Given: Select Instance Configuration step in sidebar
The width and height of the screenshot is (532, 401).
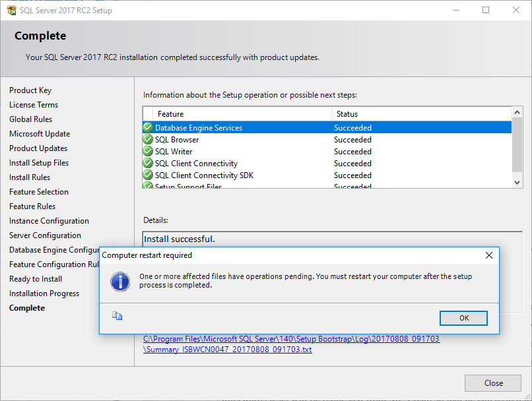Looking at the screenshot, I should [50, 221].
